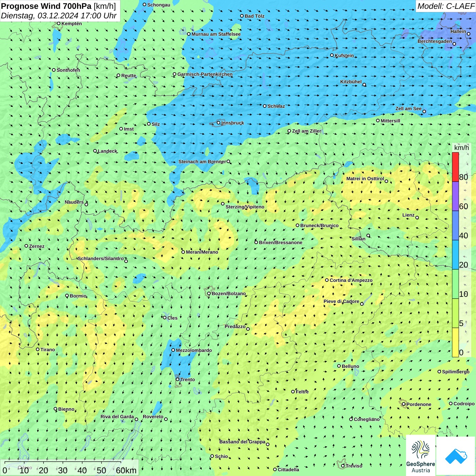Click the Pieve di Cadore label
This screenshot has height=476, width=476.
(x=341, y=301)
